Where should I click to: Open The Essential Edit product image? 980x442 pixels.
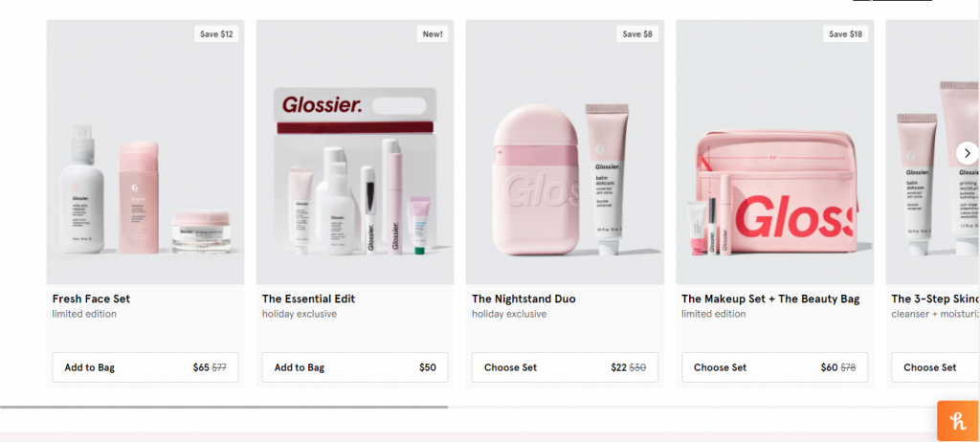point(355,152)
